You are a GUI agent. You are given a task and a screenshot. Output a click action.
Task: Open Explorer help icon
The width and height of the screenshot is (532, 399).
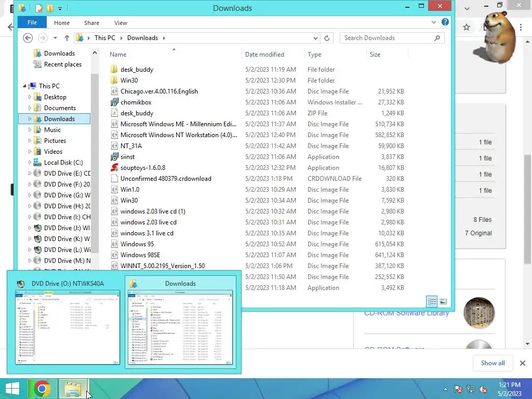(x=445, y=22)
